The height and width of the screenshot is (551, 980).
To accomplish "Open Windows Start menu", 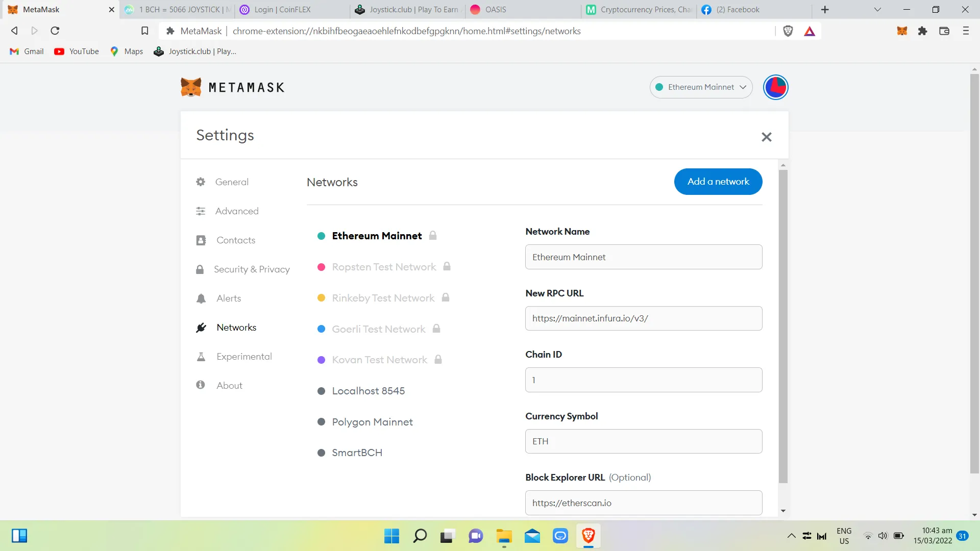I will coord(391,536).
